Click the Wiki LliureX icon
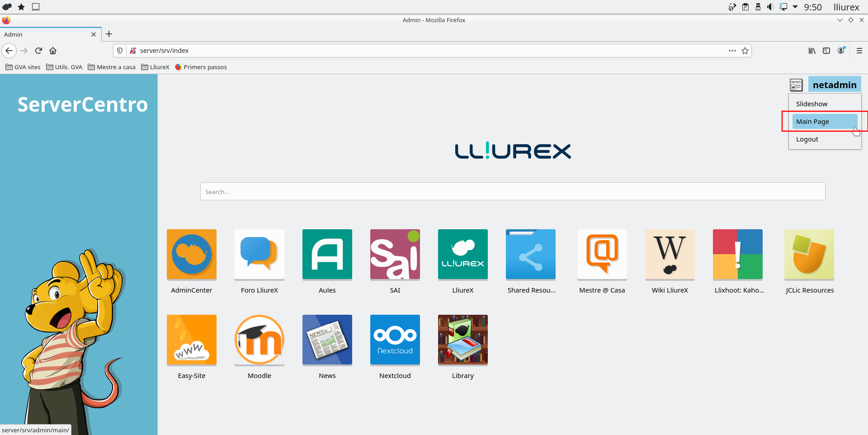The width and height of the screenshot is (868, 435). coord(670,254)
